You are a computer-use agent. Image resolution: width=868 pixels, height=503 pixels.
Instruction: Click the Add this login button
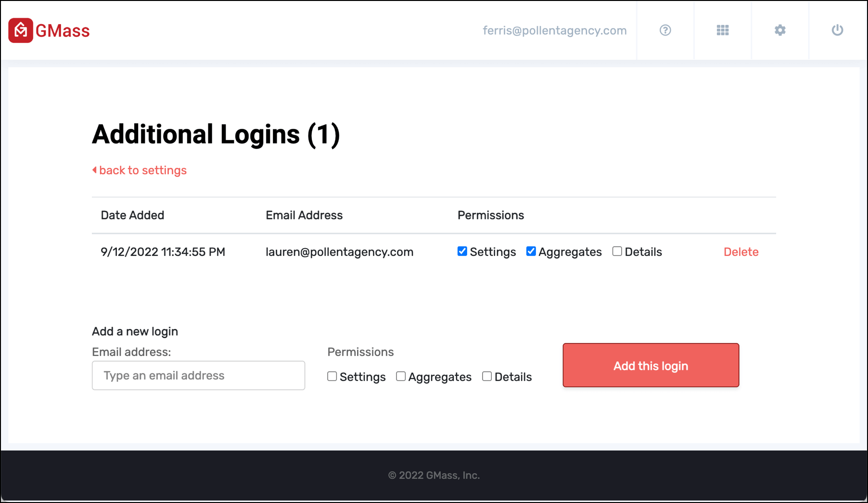651,365
